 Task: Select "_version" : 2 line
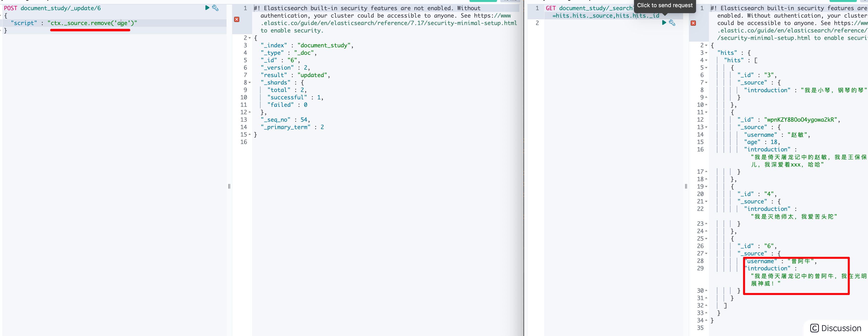coord(285,68)
